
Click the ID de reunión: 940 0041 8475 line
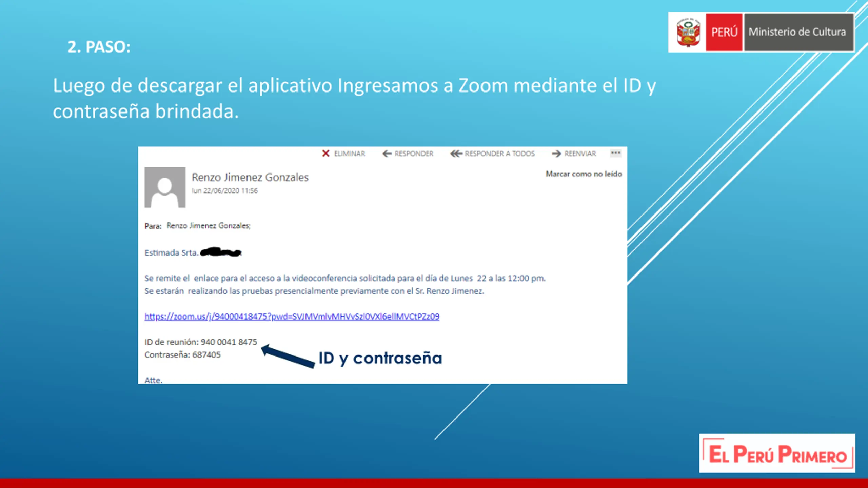tap(201, 342)
